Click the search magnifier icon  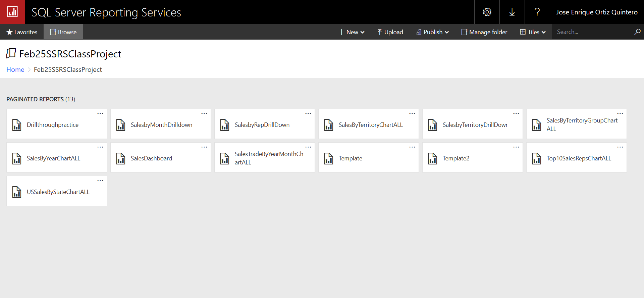pyautogui.click(x=637, y=32)
